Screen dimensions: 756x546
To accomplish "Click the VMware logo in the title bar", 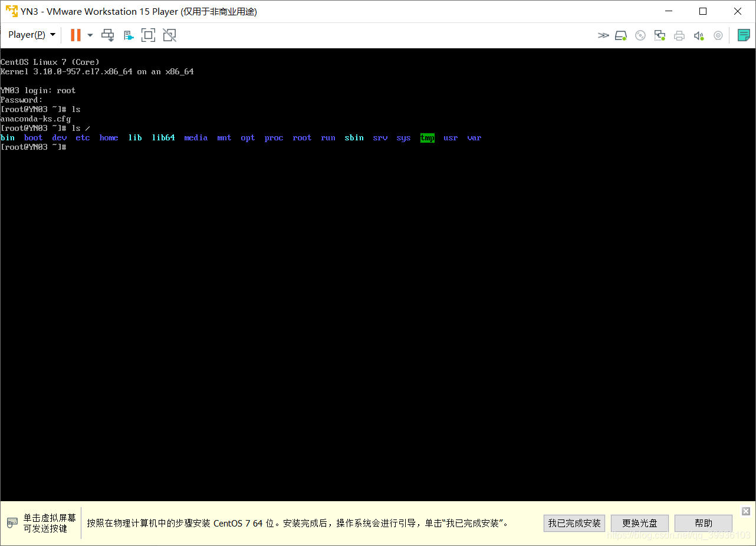I will click(x=11, y=11).
